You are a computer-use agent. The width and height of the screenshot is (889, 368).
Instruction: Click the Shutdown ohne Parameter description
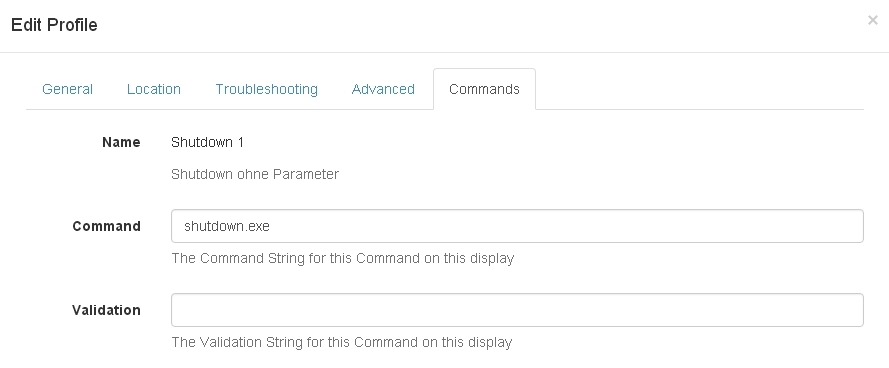pyautogui.click(x=255, y=174)
